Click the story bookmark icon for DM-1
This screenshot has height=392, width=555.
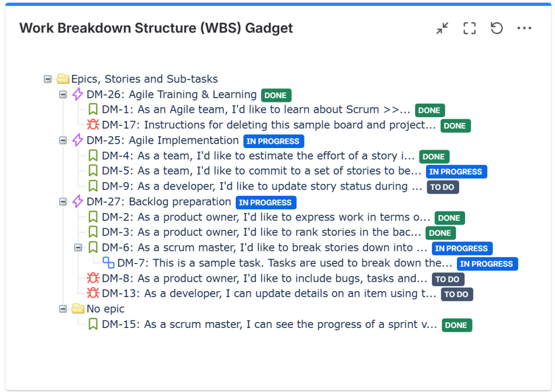(x=93, y=110)
